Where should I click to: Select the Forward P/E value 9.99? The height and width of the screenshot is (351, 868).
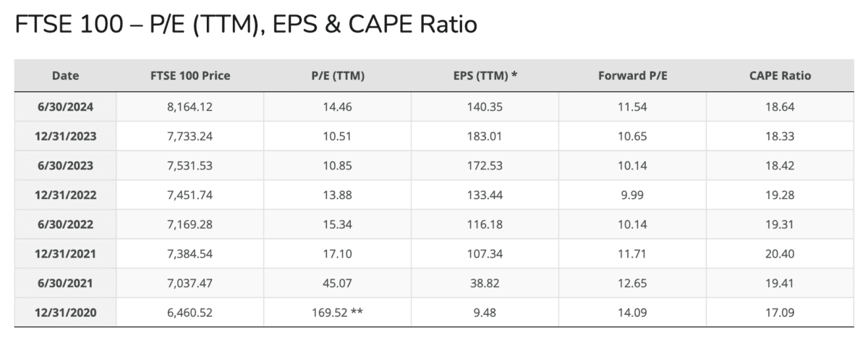coord(632,195)
